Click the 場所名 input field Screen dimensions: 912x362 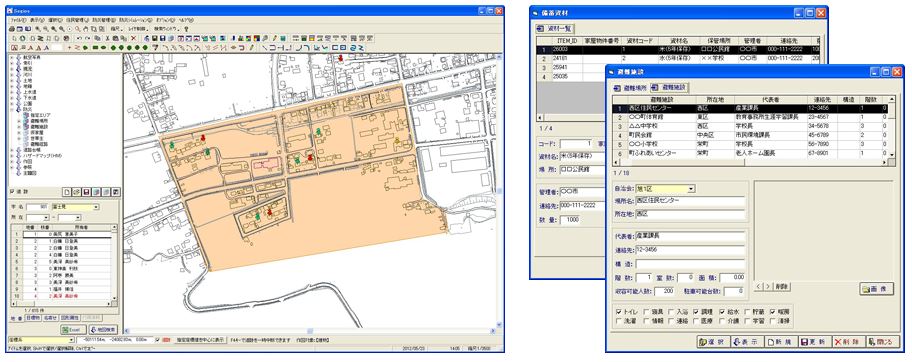click(690, 200)
